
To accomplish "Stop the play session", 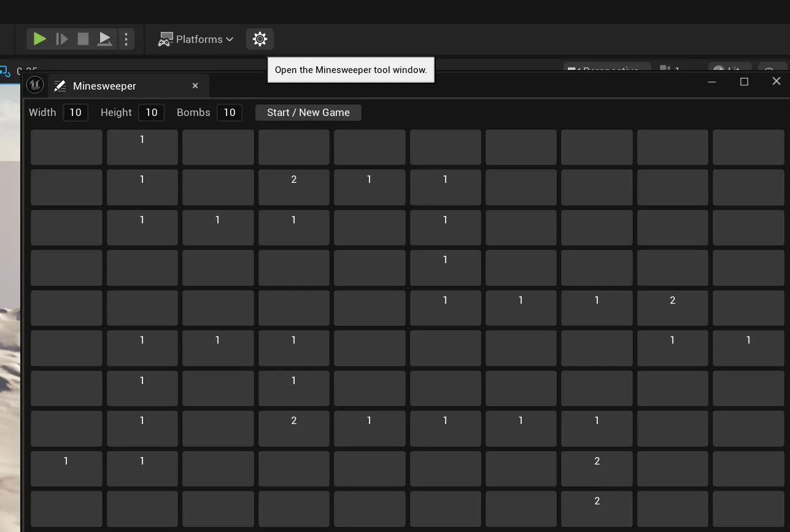I will tap(83, 39).
